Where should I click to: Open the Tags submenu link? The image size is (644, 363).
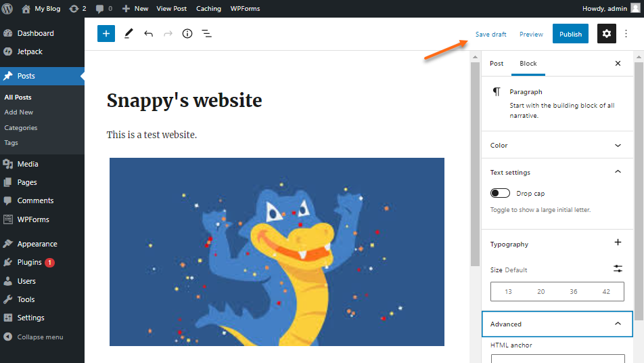tap(11, 143)
